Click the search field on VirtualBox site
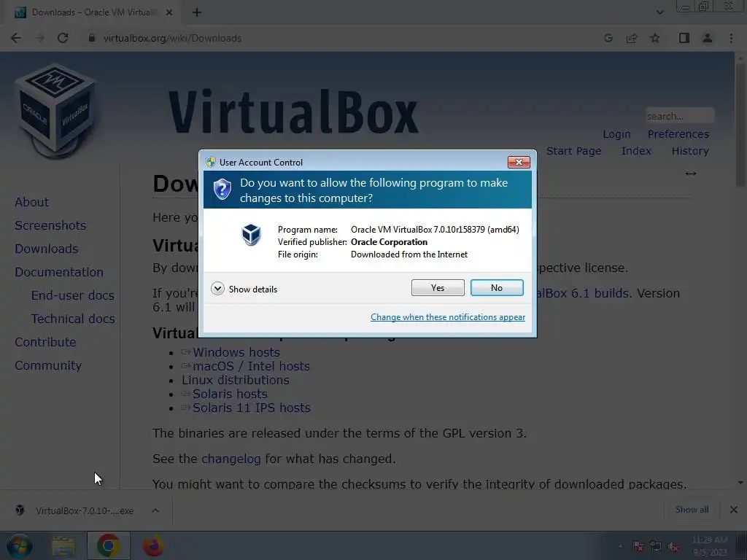The image size is (747, 560). click(680, 116)
